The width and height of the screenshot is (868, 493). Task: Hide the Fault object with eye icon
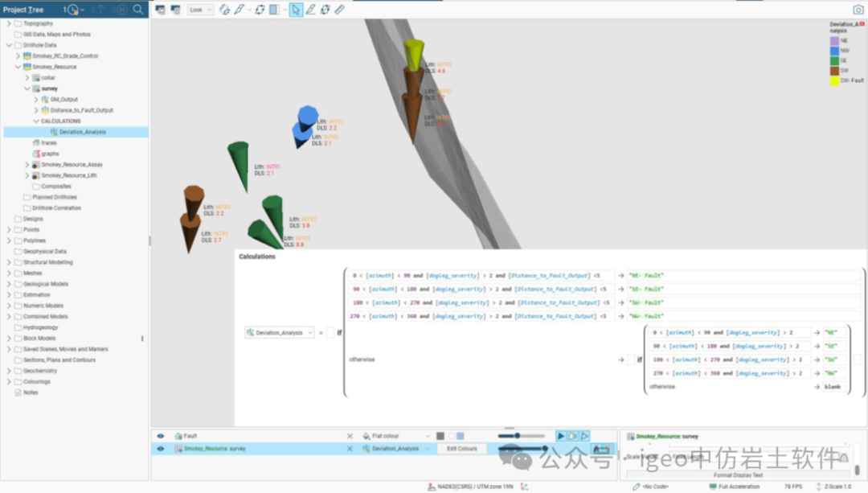pyautogui.click(x=161, y=436)
